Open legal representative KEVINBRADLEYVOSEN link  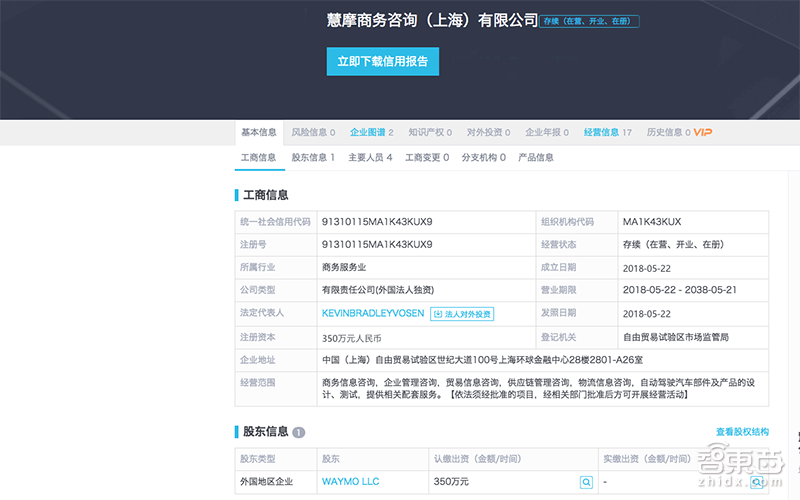pyautogui.click(x=371, y=314)
